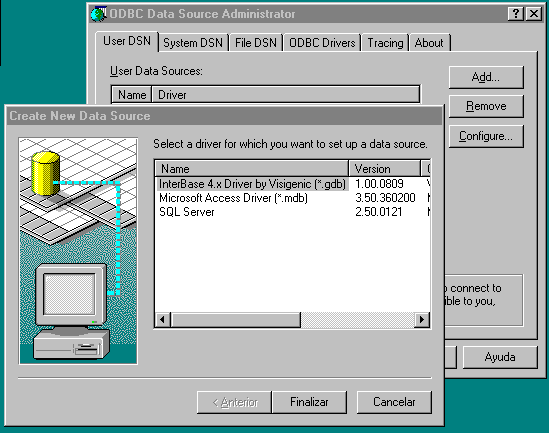Click the Add... button

(x=486, y=77)
